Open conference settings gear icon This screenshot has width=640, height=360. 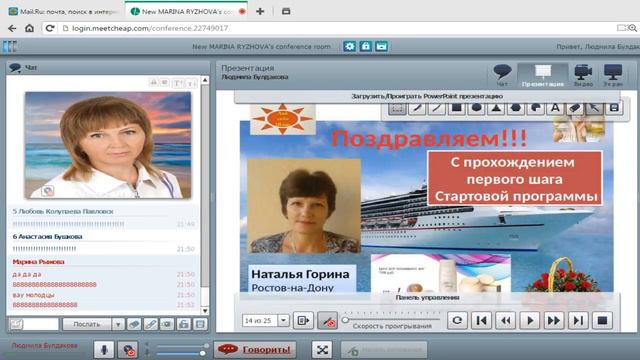[349, 46]
